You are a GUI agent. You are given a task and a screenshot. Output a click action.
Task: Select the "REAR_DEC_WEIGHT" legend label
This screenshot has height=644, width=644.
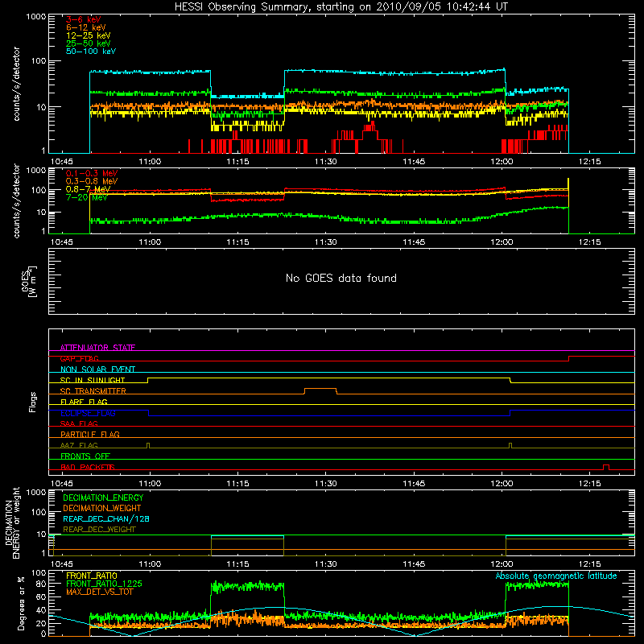99,530
